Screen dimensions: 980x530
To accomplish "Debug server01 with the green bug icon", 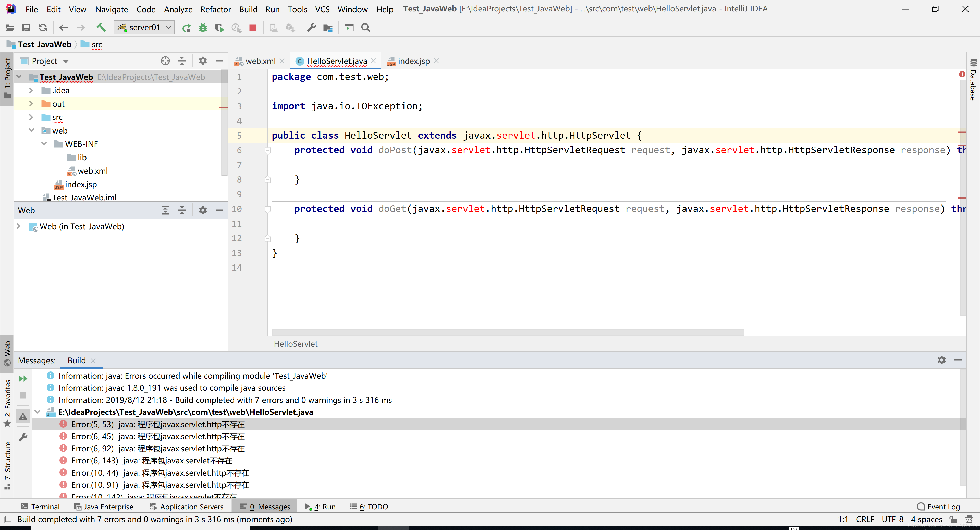I will click(x=203, y=27).
